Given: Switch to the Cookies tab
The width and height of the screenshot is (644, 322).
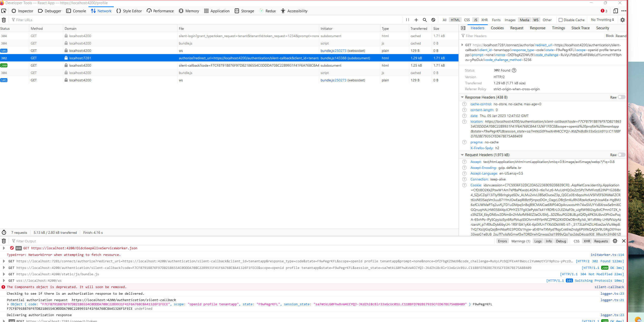Looking at the screenshot, I should point(497,28).
